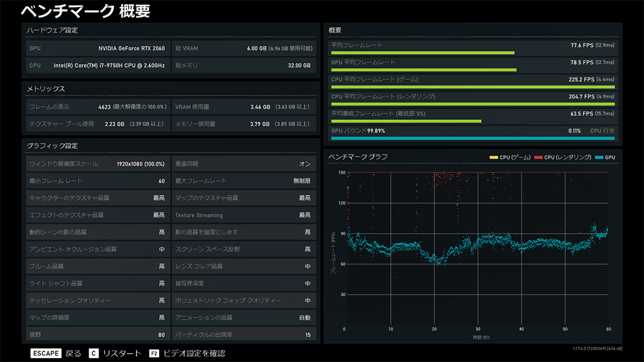Click the アニメーションの品質 自動 row
This screenshot has height=362, width=644.
(243, 318)
